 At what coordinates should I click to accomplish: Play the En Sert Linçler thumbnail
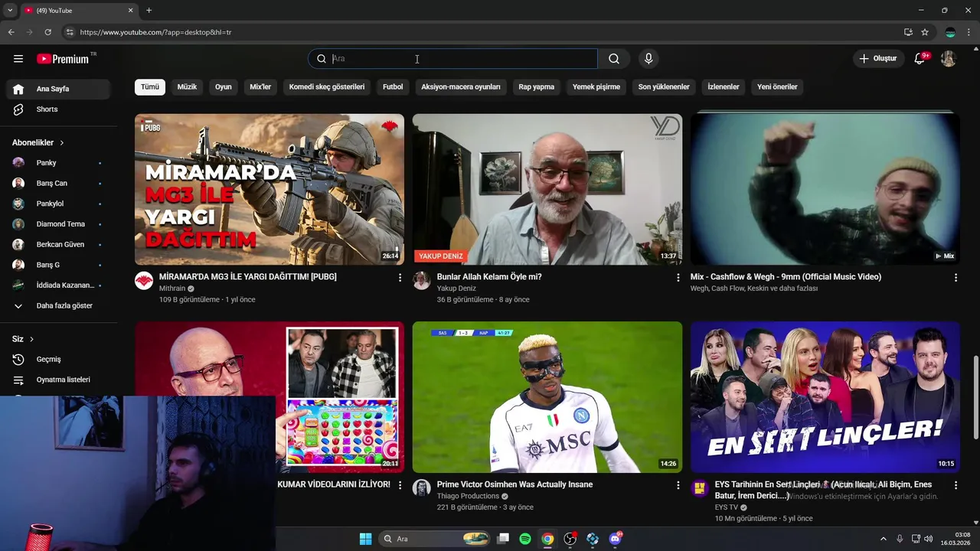[x=825, y=397]
